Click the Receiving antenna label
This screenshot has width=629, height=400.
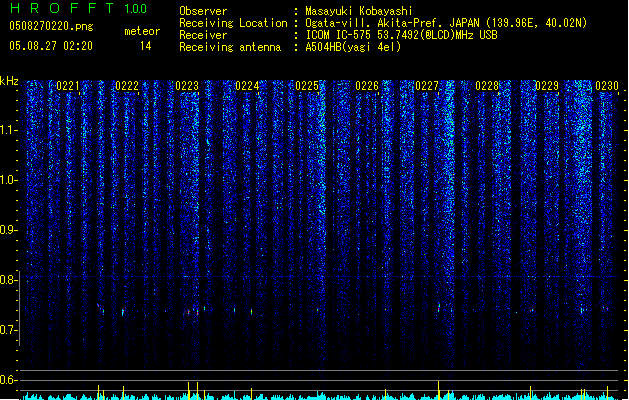(230, 47)
